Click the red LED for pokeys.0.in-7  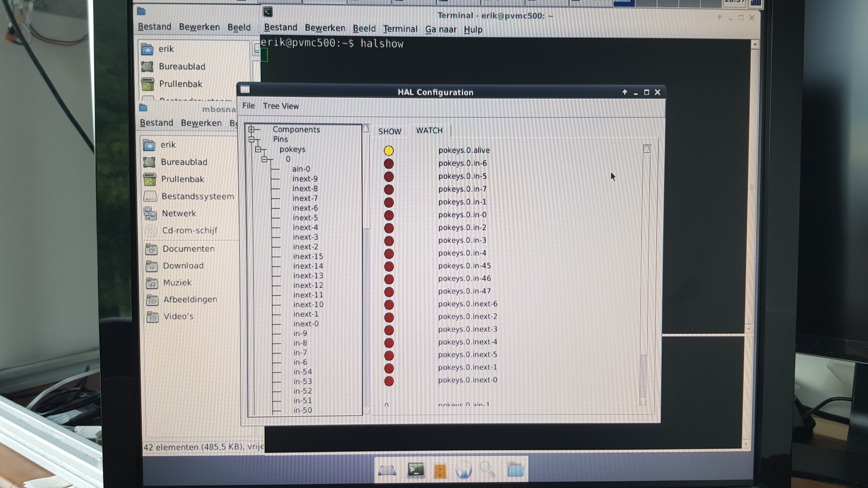389,190
